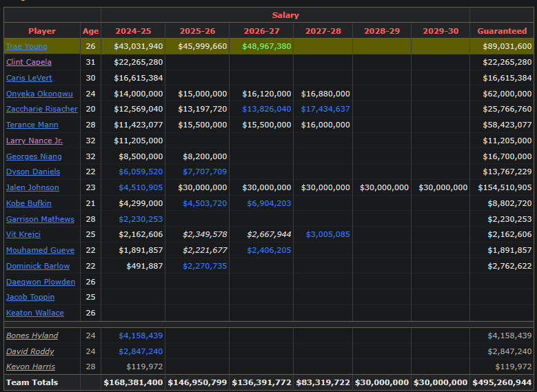The height and width of the screenshot is (392, 537).
Task: Open Mouhamed Gueye's player page
Action: click(40, 250)
